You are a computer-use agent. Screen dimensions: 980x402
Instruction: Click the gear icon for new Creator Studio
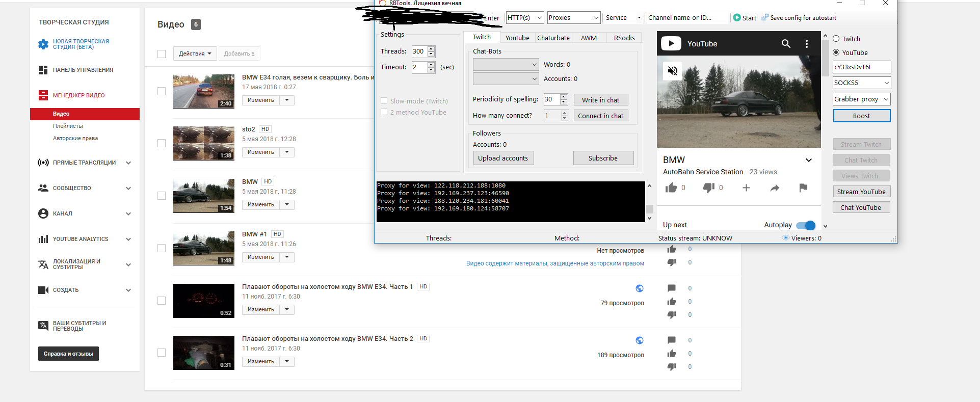43,44
